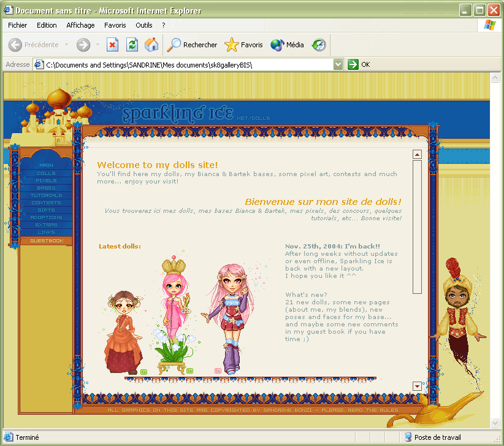Go to the home page icon
This screenshot has height=446, width=504.
[151, 45]
